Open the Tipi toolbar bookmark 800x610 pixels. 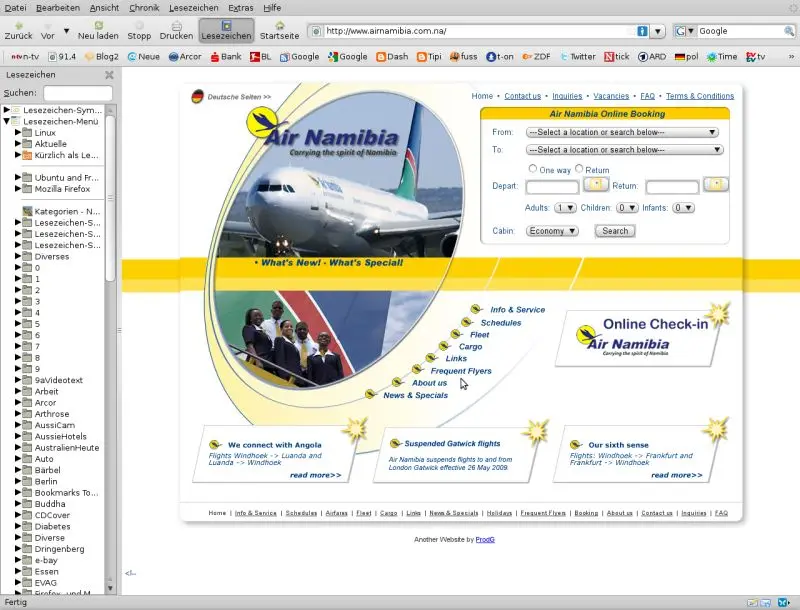[429, 57]
